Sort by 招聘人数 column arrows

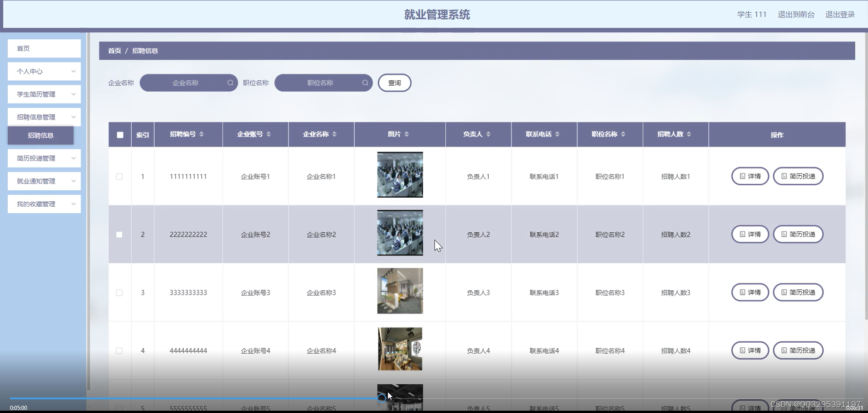(x=689, y=134)
